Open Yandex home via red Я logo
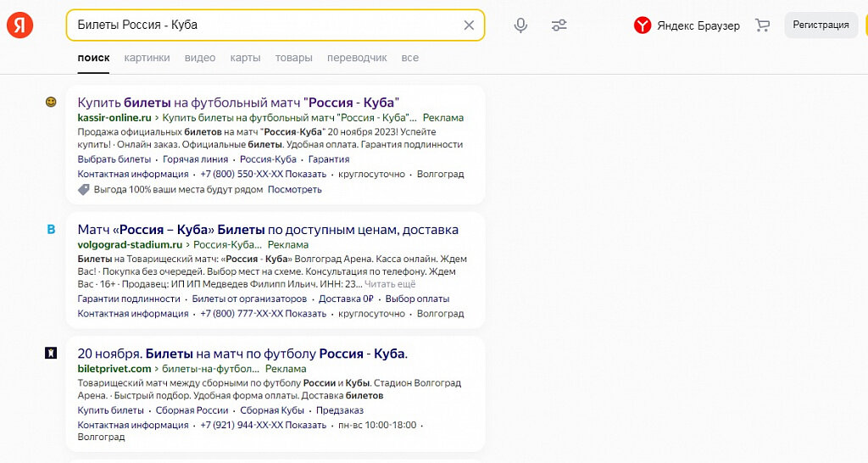 (20, 25)
